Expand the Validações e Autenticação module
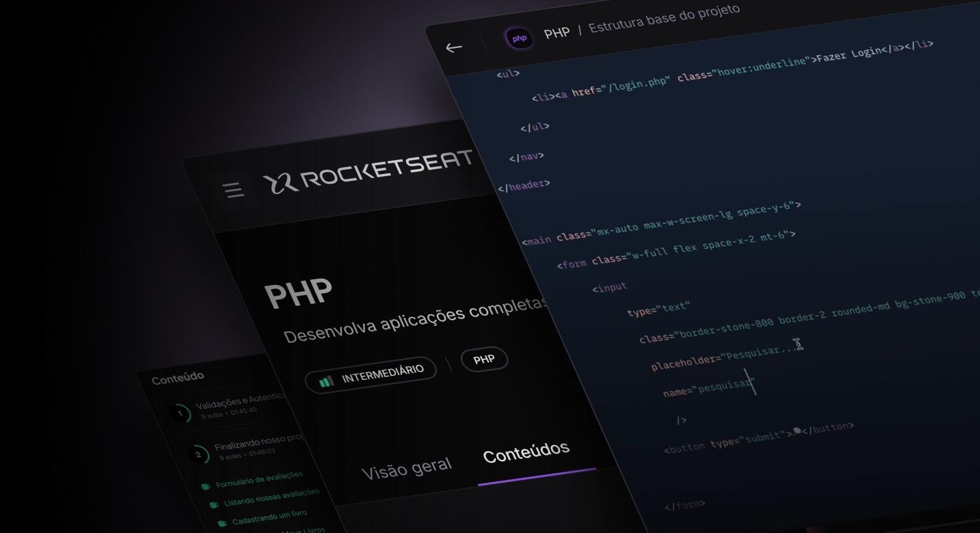The width and height of the screenshot is (980, 533). click(241, 403)
